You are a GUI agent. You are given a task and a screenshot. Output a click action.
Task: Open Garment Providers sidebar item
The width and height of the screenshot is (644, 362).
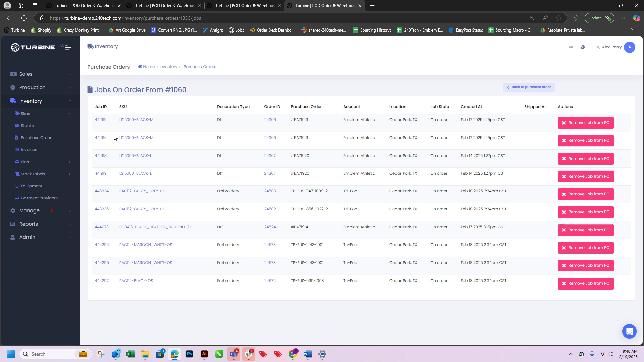[39, 198]
